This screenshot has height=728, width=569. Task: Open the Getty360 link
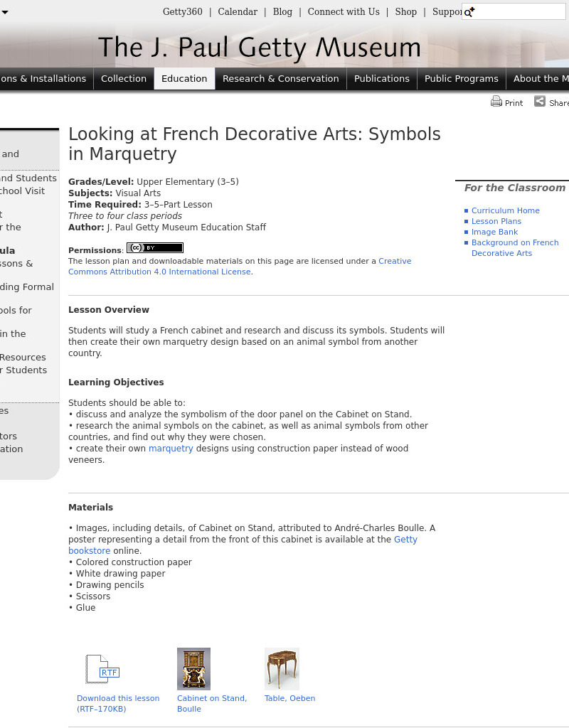click(x=183, y=11)
